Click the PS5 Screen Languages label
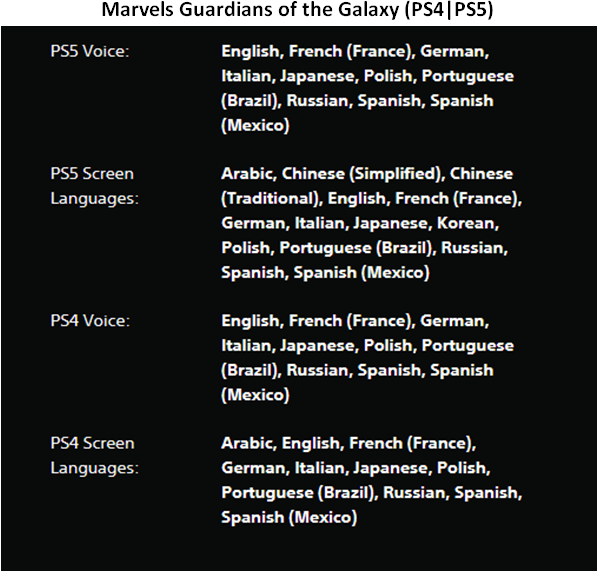 pyautogui.click(x=94, y=186)
